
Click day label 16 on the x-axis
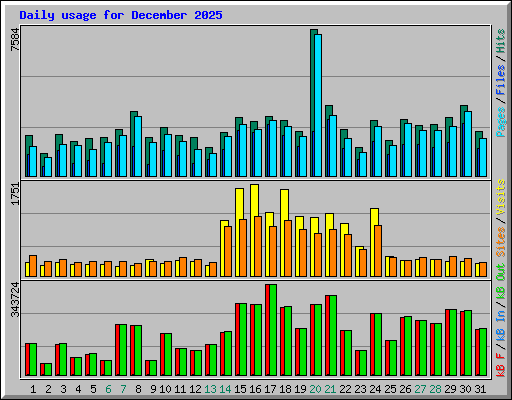click(x=255, y=389)
